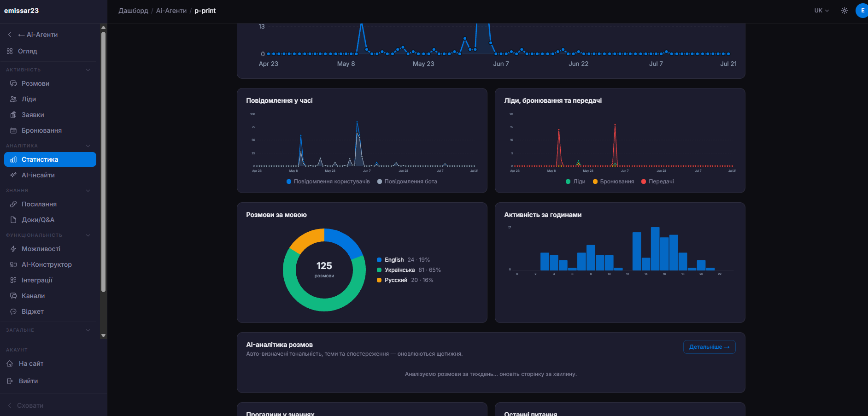Viewport: 868px width, 416px height.
Task: Open the Можливості lightning icon
Action: [13, 249]
